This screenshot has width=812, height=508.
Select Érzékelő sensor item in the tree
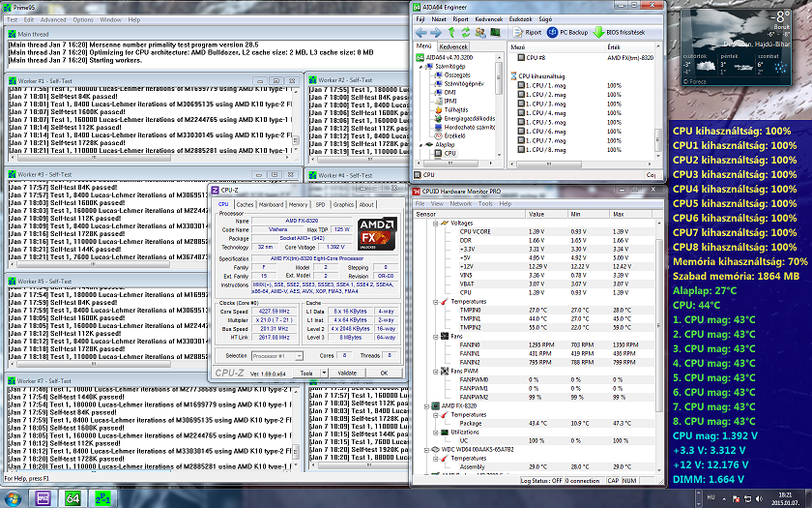pos(454,135)
